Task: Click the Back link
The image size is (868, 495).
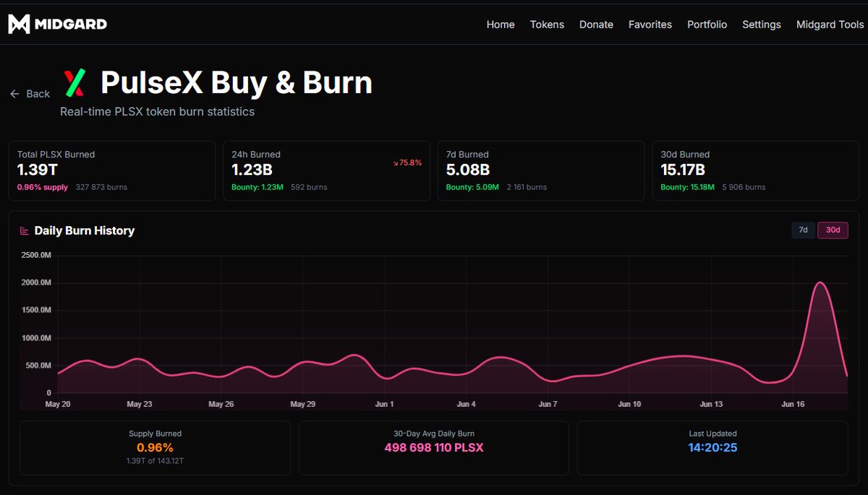Action: (30, 94)
